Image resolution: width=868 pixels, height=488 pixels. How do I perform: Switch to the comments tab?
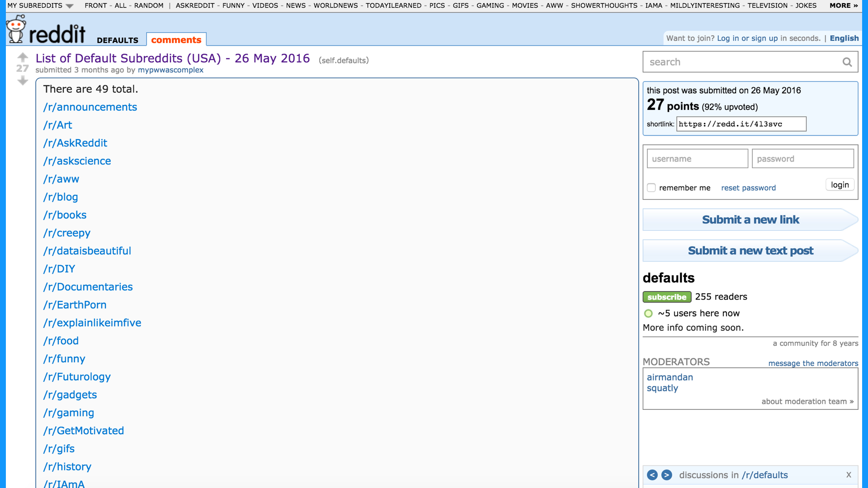coord(176,40)
